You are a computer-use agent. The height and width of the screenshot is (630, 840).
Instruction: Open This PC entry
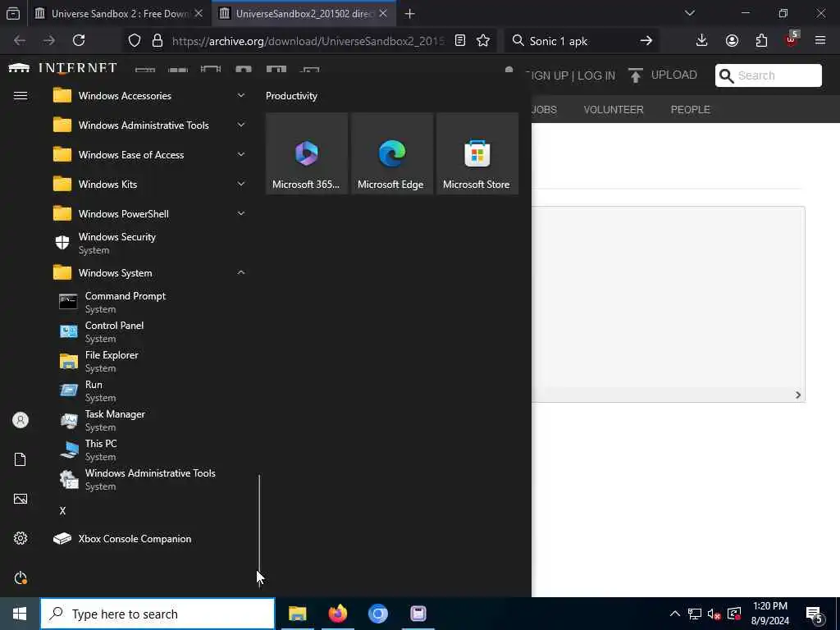coord(150,450)
